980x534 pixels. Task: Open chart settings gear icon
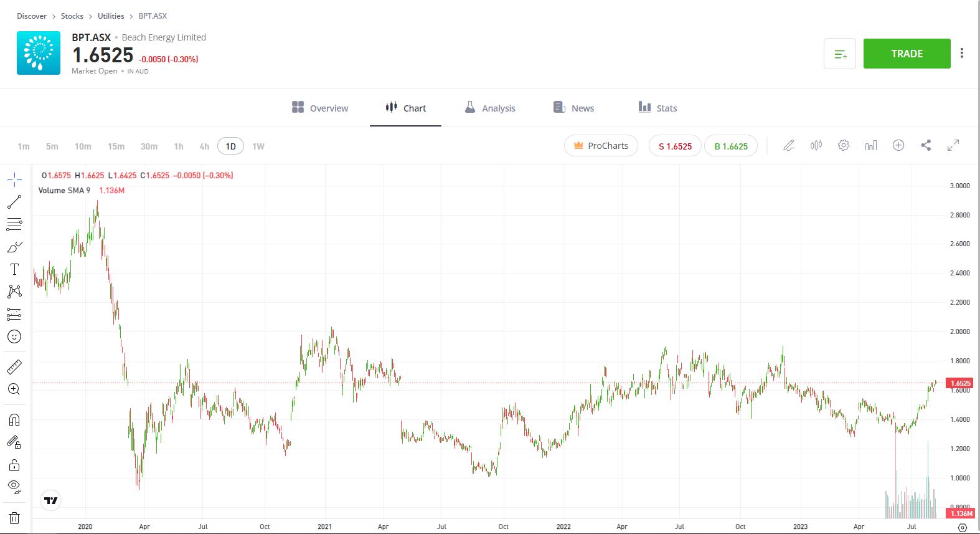point(843,146)
